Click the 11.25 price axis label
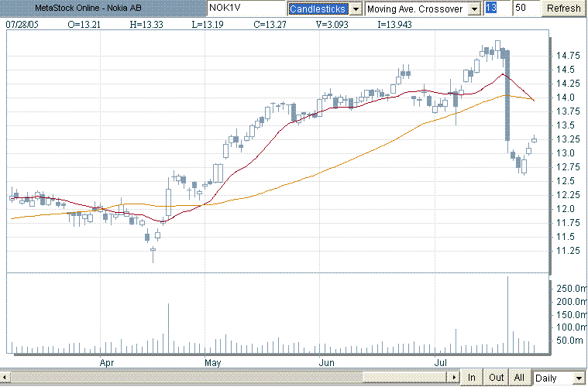The height and width of the screenshot is (387, 588). (x=568, y=251)
